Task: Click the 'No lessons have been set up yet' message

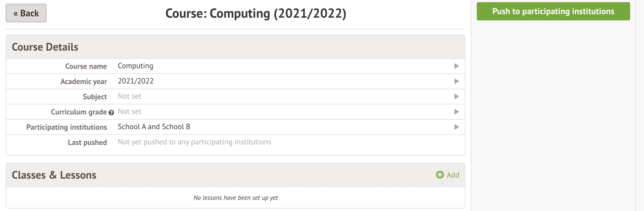Action: [236, 198]
